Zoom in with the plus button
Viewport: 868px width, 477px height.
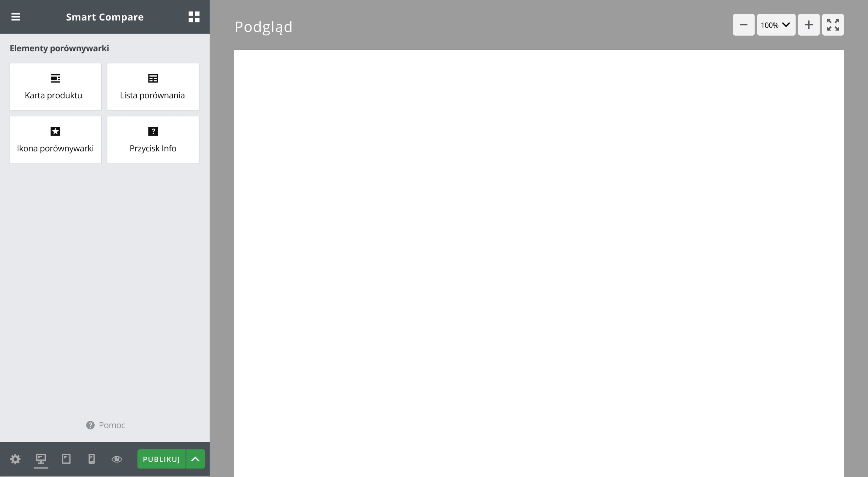coord(809,25)
